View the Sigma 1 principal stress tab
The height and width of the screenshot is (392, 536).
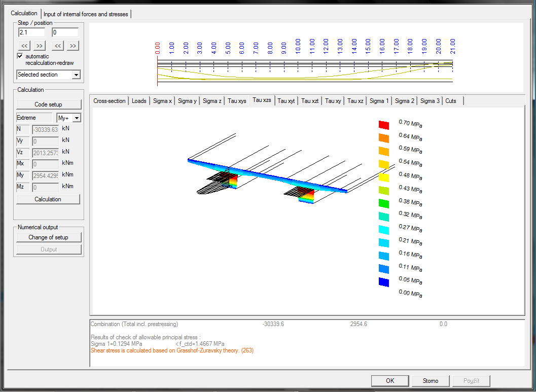click(x=379, y=101)
